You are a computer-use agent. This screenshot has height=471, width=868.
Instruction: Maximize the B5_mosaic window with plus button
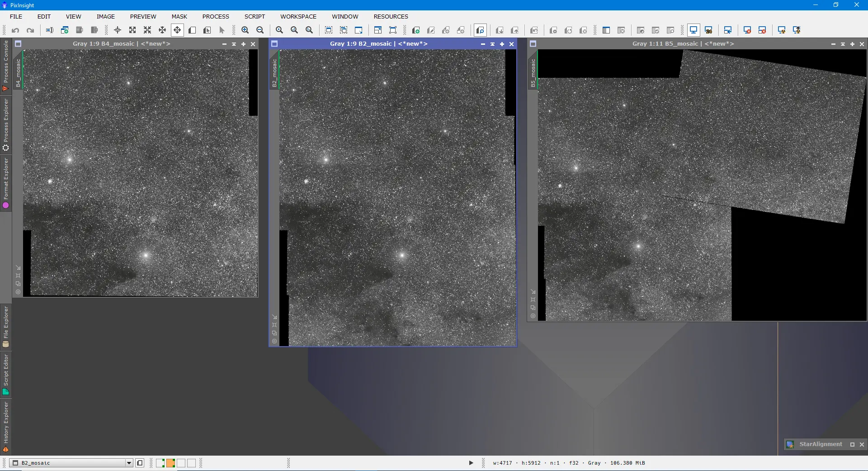click(852, 44)
